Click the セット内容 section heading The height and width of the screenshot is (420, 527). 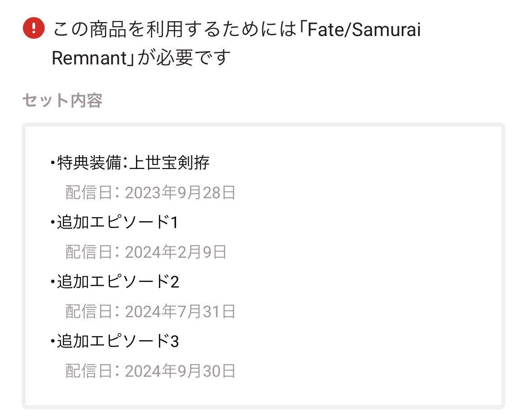pyautogui.click(x=62, y=100)
